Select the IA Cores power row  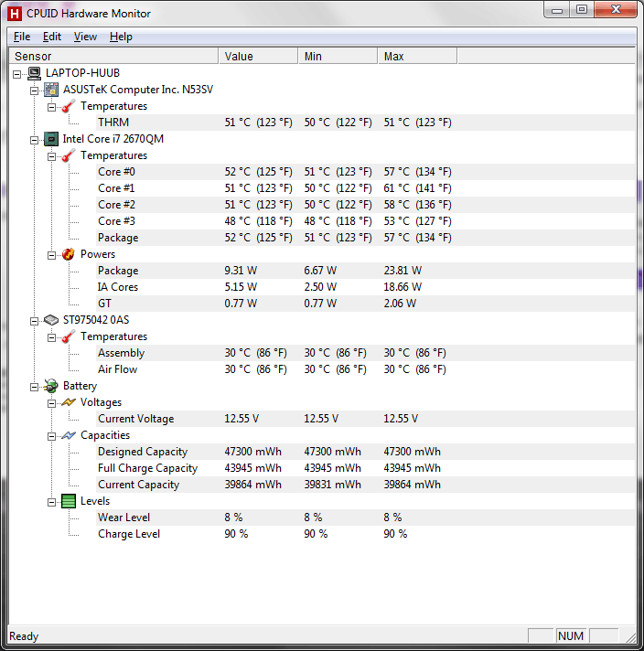(365, 287)
